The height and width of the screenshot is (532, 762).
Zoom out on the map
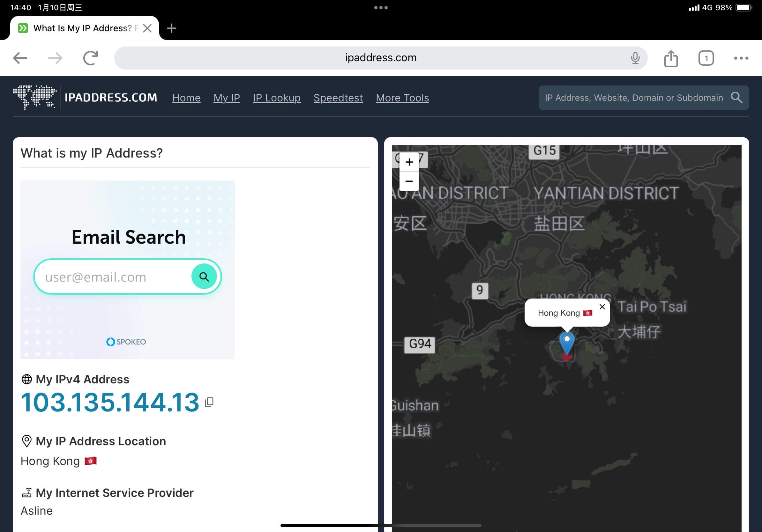coord(409,181)
